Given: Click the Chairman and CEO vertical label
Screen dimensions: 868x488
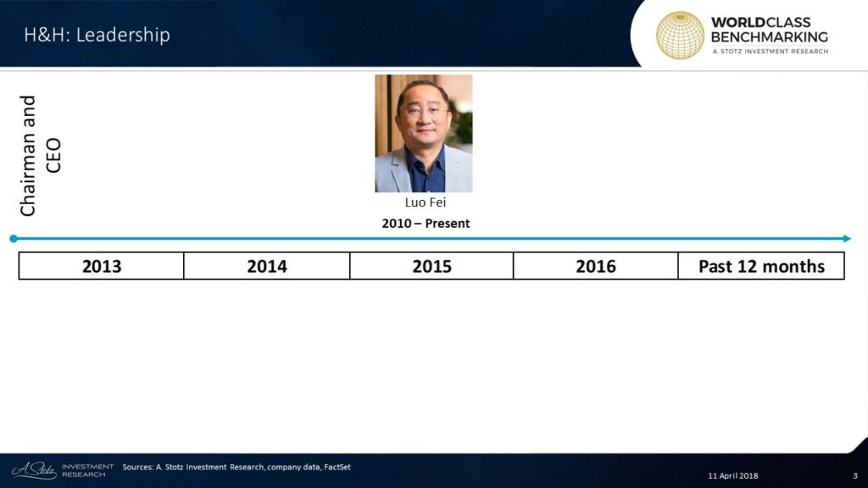Looking at the screenshot, I should coord(40,156).
